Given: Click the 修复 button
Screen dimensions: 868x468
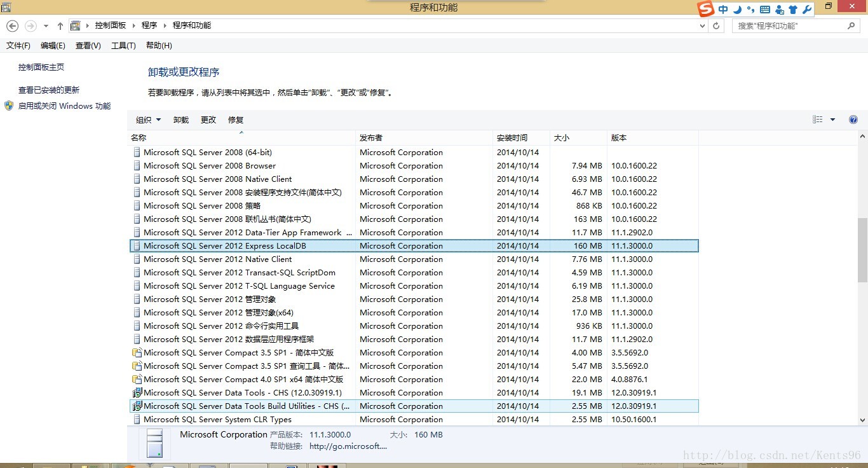Looking at the screenshot, I should coord(236,120).
